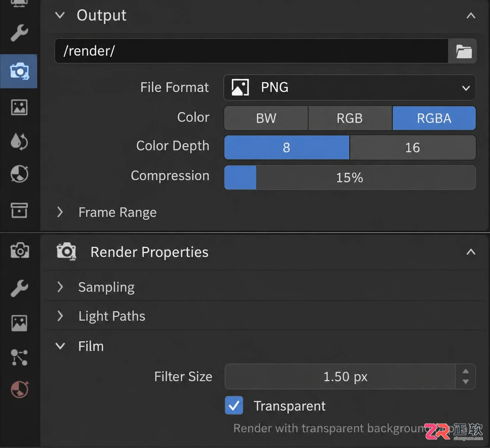The height and width of the screenshot is (448, 490).
Task: Open the Scene properties droplet icon
Action: [x=19, y=141]
